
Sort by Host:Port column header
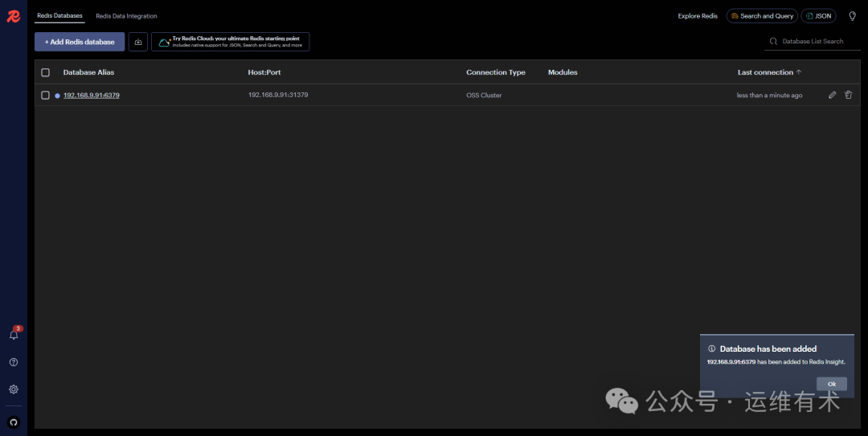pos(264,72)
